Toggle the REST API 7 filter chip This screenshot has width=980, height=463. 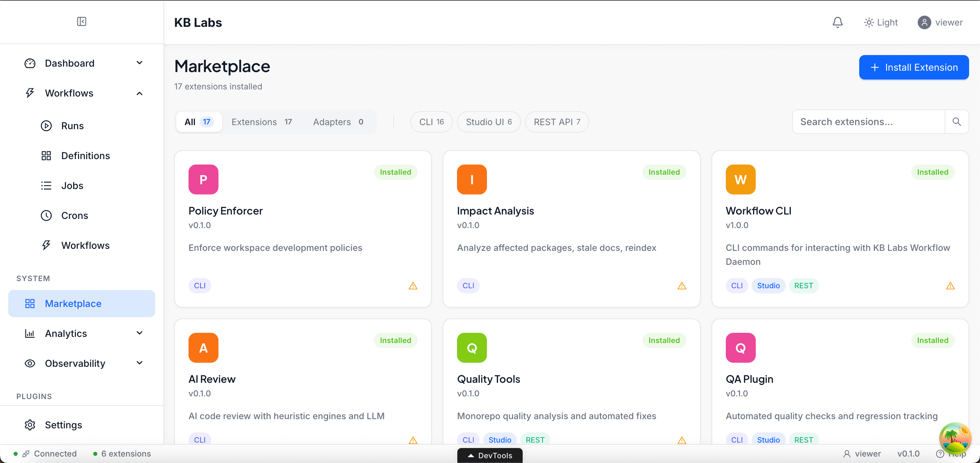tap(557, 122)
